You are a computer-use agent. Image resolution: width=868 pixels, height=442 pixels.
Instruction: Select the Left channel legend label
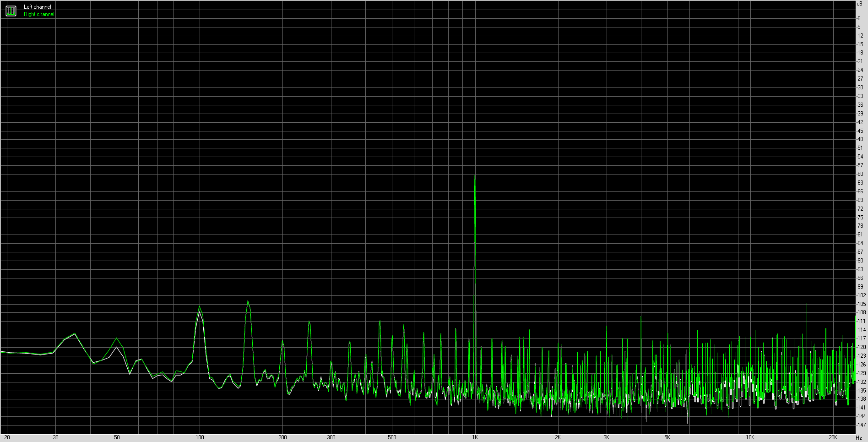point(38,7)
